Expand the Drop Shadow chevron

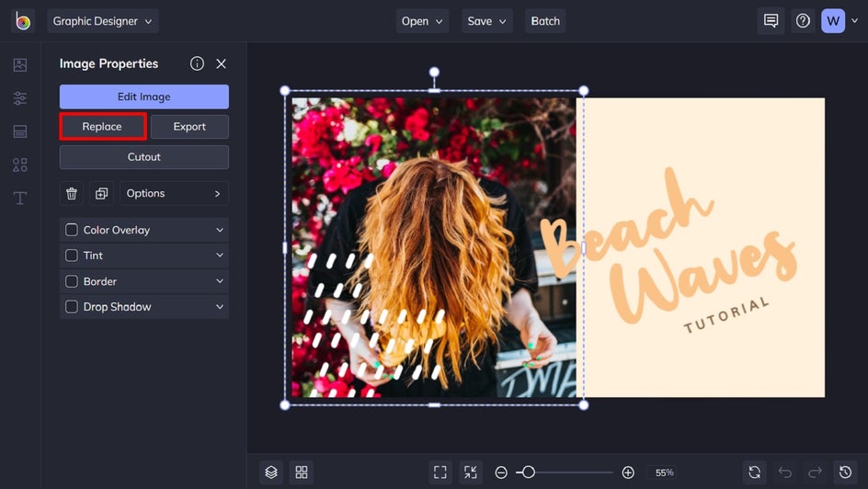point(220,306)
